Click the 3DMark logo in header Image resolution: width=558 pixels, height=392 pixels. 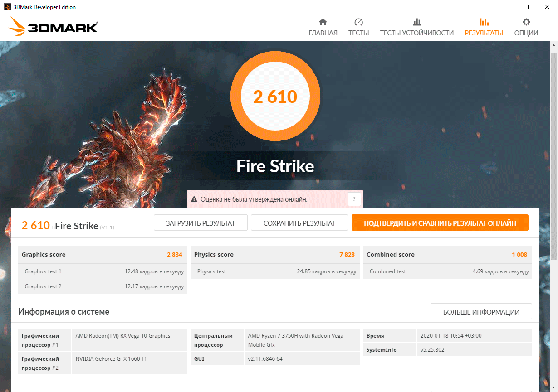pyautogui.click(x=53, y=27)
